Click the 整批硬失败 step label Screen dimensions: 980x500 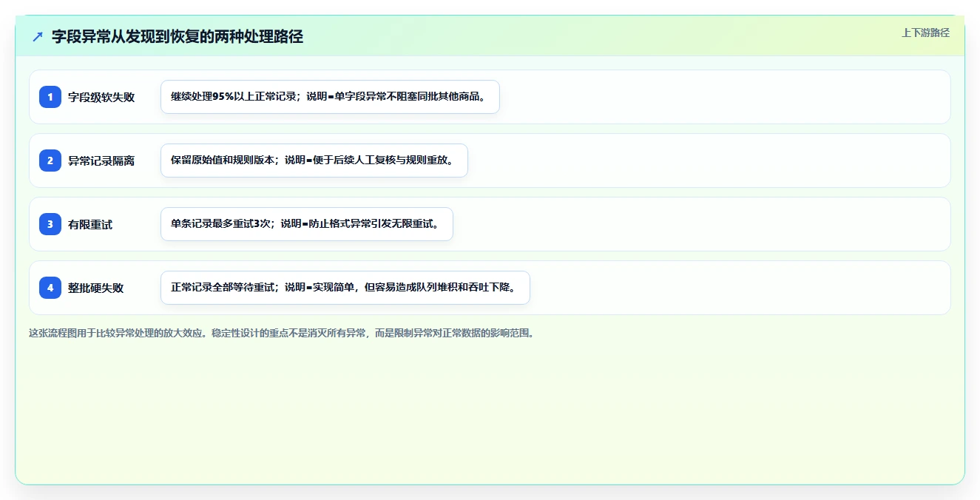(96, 288)
